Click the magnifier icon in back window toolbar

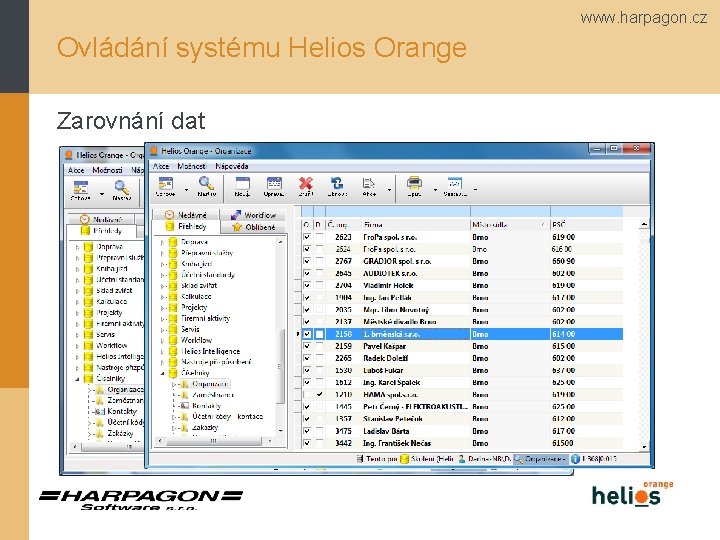[122, 187]
